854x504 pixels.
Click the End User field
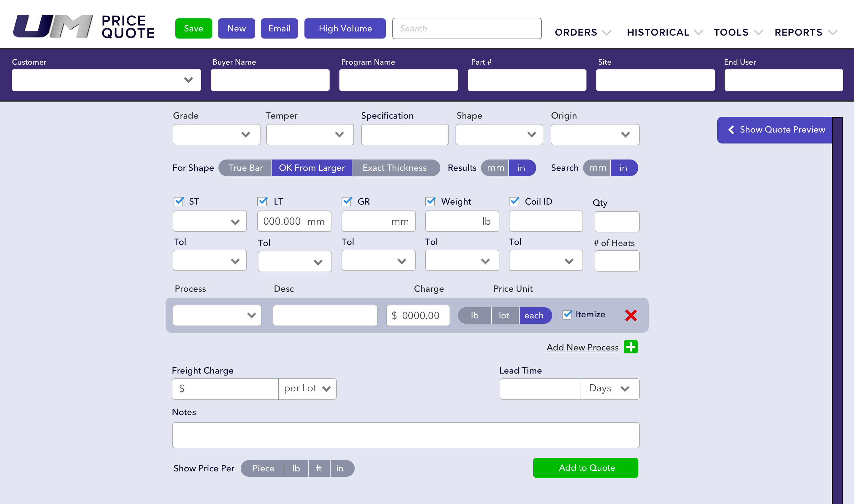(x=784, y=80)
